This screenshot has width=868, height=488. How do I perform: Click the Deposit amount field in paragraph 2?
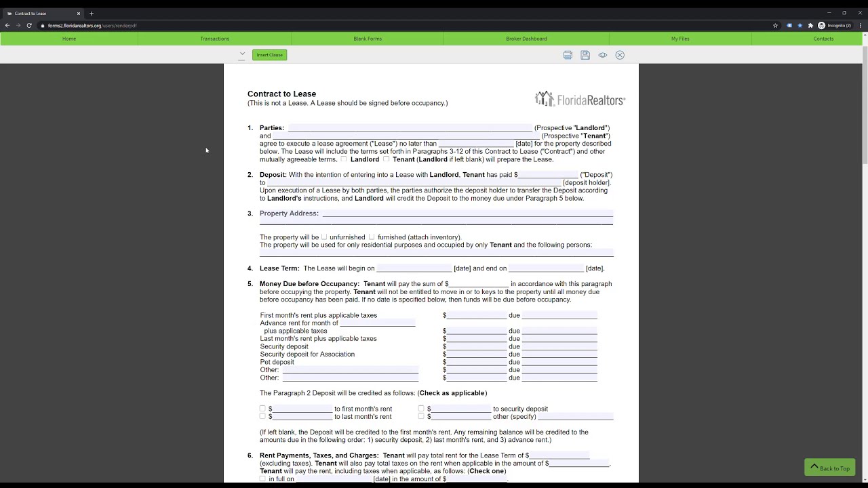pos(548,174)
